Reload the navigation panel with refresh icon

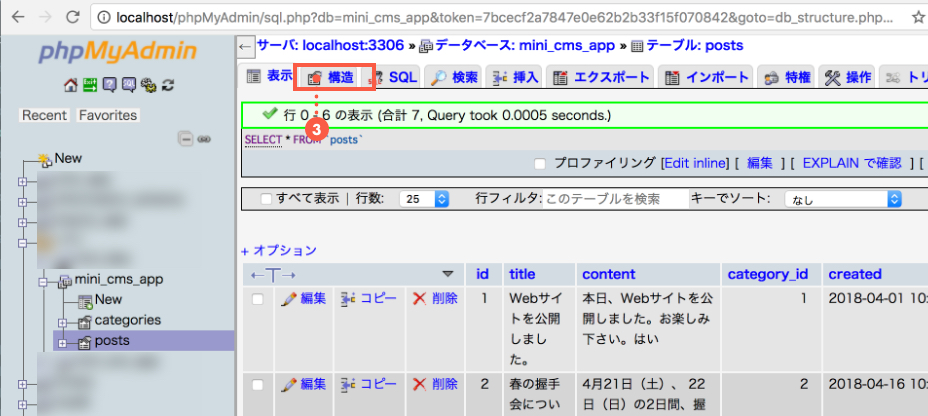tap(168, 85)
